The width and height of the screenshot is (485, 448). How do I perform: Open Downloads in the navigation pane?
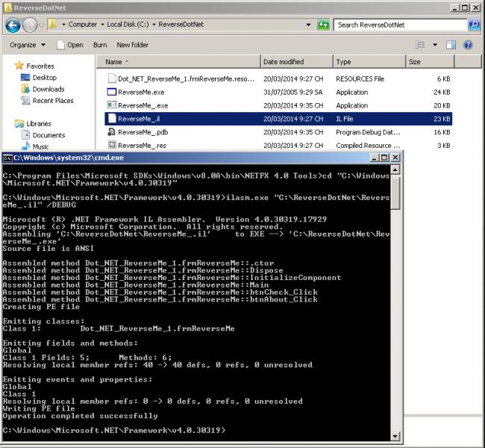point(48,89)
